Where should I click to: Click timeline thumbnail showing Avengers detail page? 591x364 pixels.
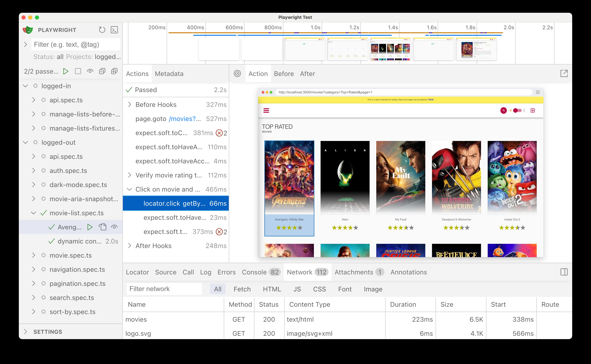tap(476, 49)
